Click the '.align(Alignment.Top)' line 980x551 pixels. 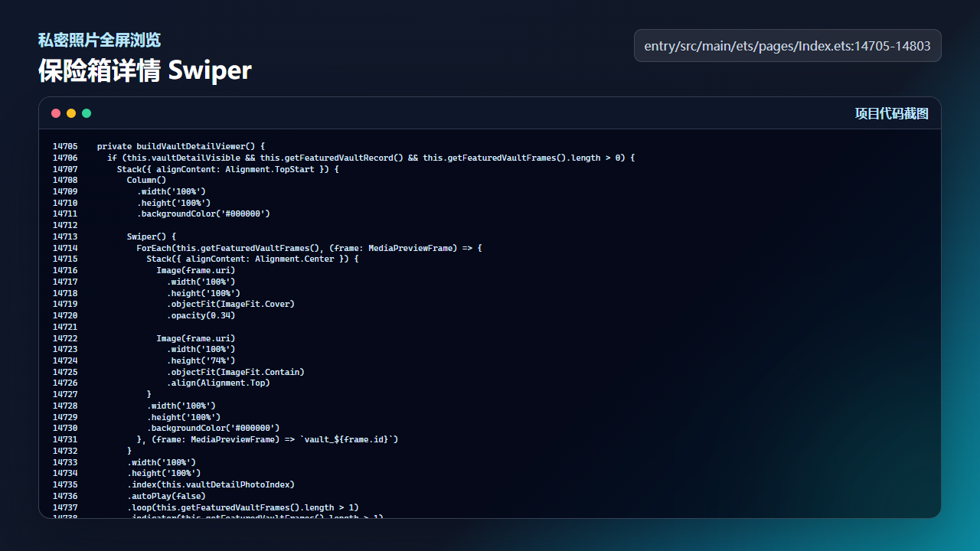218,383
